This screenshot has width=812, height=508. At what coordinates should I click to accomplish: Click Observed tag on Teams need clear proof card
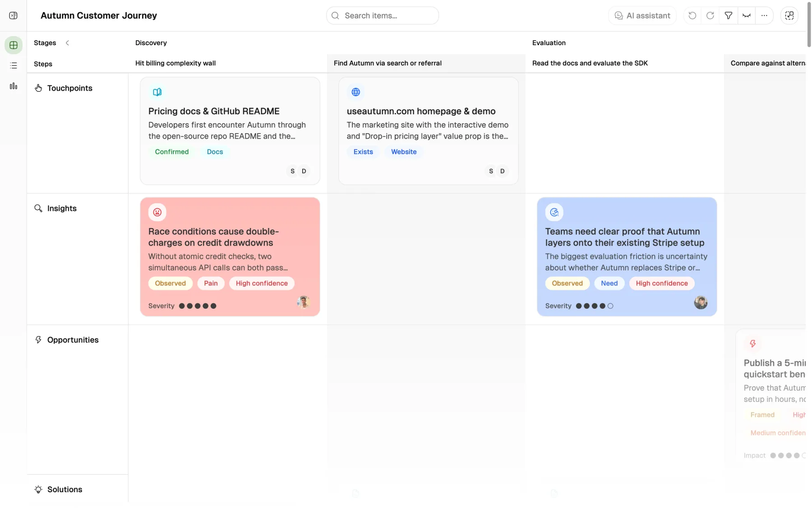click(x=567, y=283)
